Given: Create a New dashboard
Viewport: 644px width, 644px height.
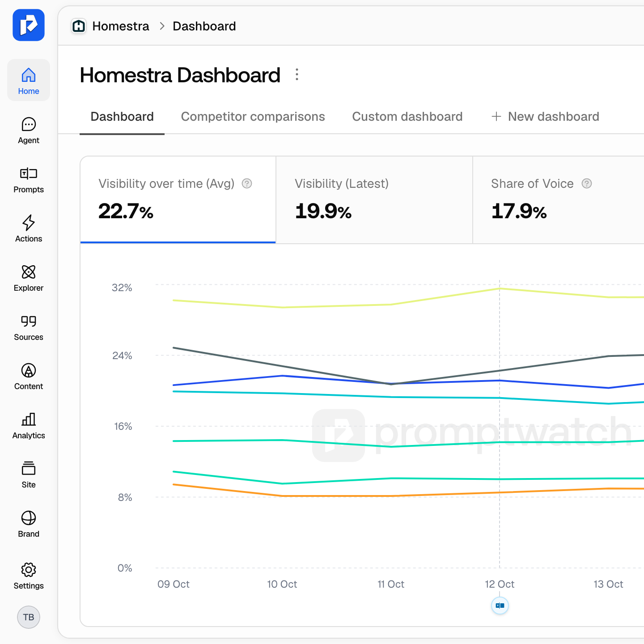Looking at the screenshot, I should point(545,117).
